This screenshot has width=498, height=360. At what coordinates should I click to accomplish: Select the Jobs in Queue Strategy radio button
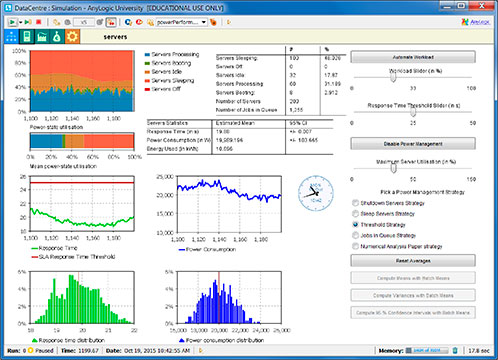click(x=355, y=235)
